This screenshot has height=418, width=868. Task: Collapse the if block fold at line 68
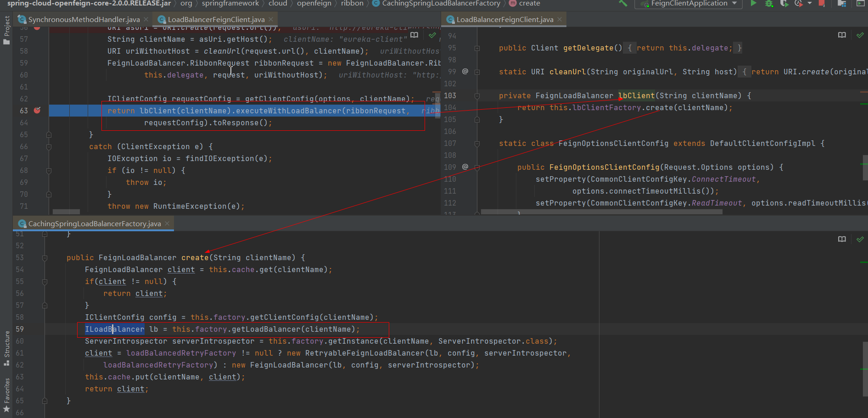pyautogui.click(x=49, y=171)
